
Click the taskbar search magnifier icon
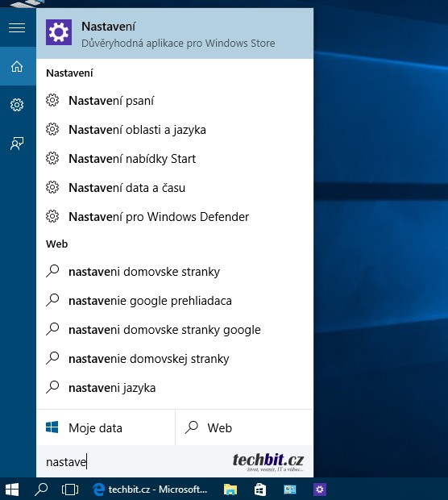click(x=41, y=490)
